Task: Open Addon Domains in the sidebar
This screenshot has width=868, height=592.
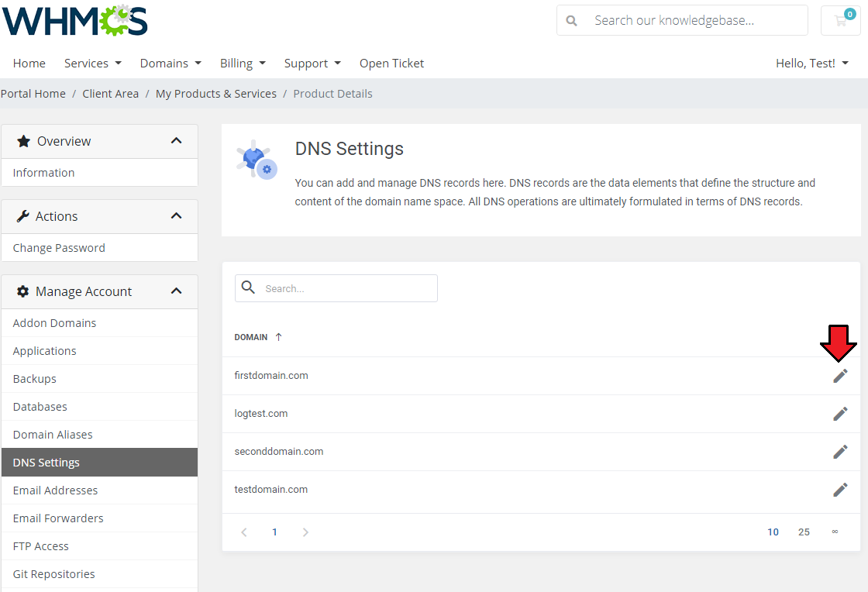Action: point(100,323)
